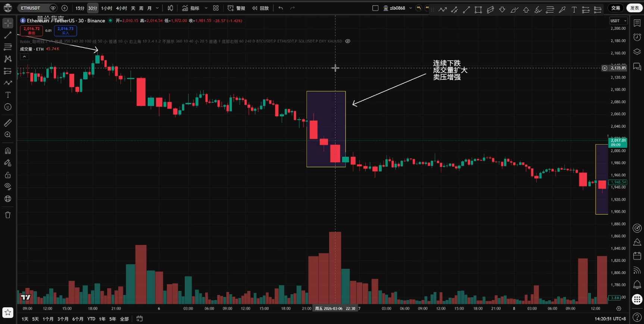This screenshot has height=324, width=644.
Task: Select the rectangle shape in floating toolbar
Action: [478, 10]
